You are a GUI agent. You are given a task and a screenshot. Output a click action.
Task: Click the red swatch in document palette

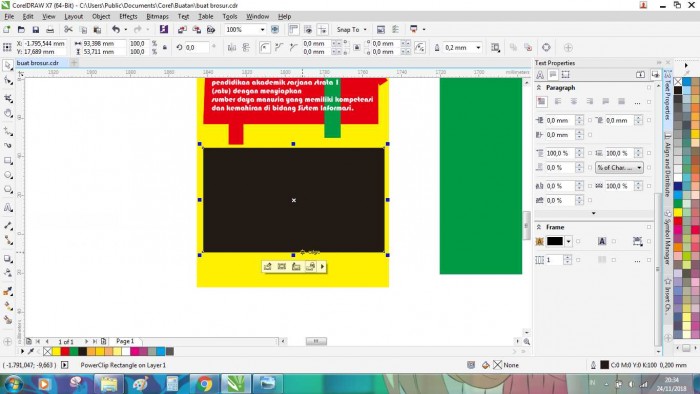pos(65,352)
